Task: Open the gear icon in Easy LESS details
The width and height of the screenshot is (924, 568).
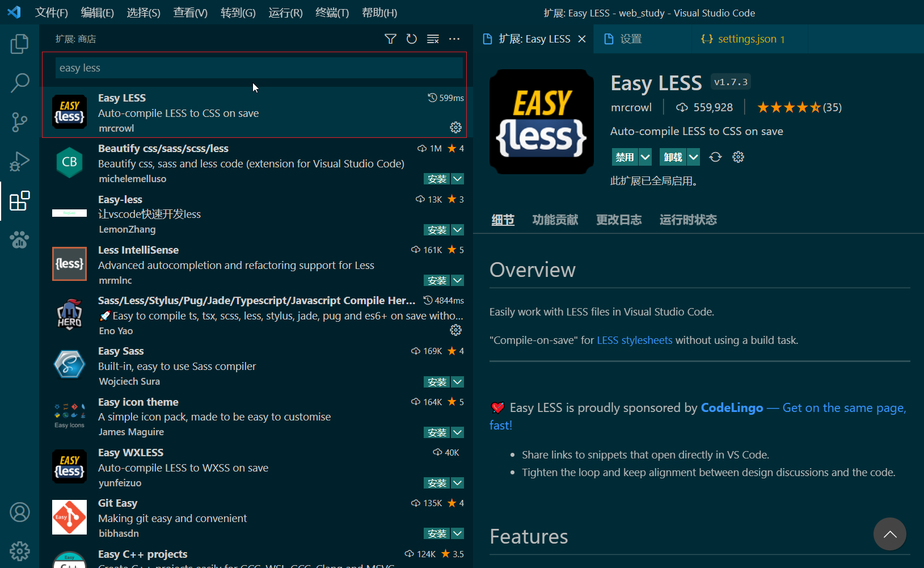Action: click(x=738, y=157)
